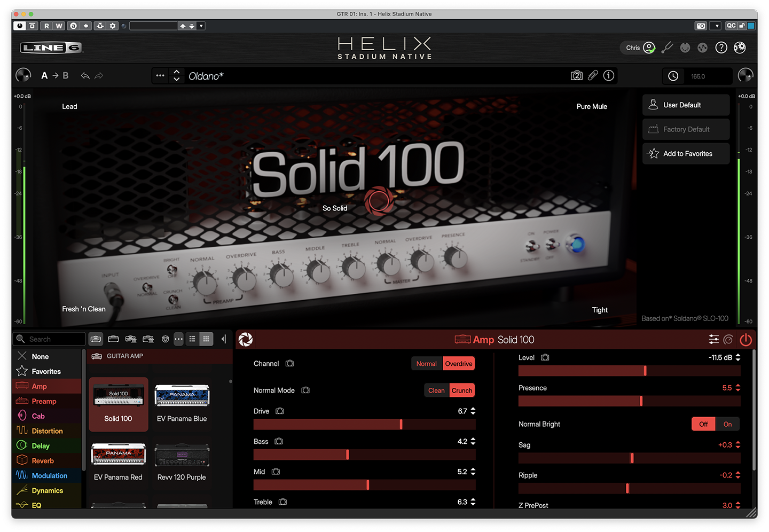769x532 pixels.
Task: Open the snapshots camera icon beside the preset name
Action: 577,76
